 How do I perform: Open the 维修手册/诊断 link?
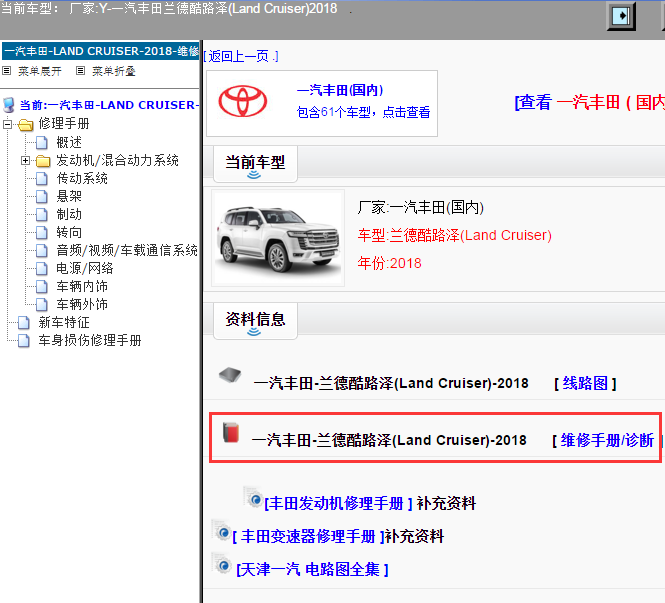click(x=607, y=441)
